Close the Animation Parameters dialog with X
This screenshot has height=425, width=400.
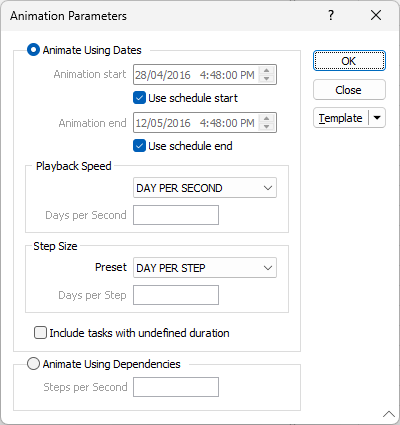click(x=376, y=15)
